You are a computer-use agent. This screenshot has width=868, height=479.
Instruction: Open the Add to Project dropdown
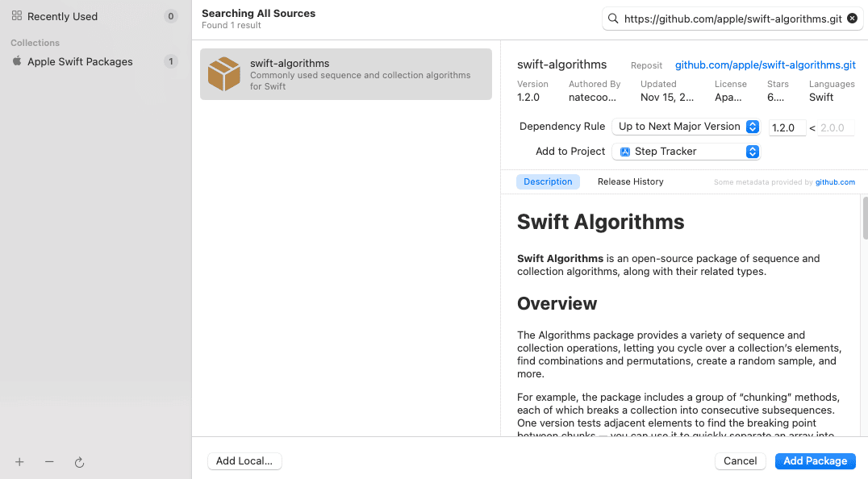point(686,152)
